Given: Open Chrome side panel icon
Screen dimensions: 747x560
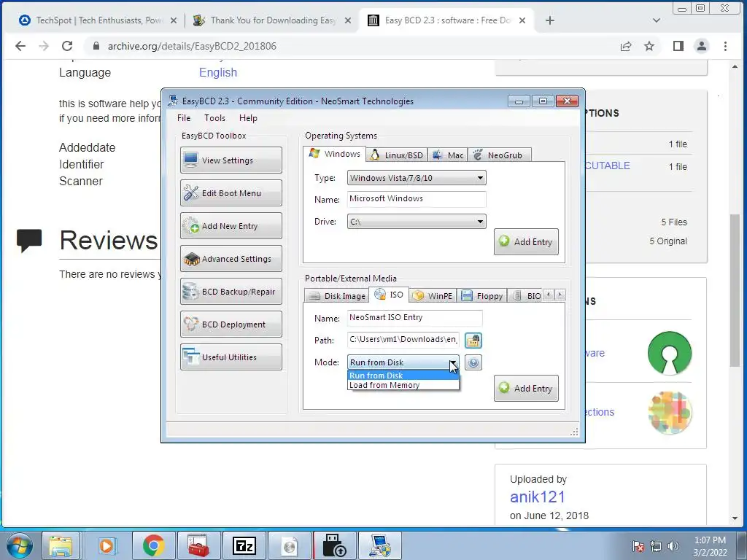Looking at the screenshot, I should (x=678, y=46).
